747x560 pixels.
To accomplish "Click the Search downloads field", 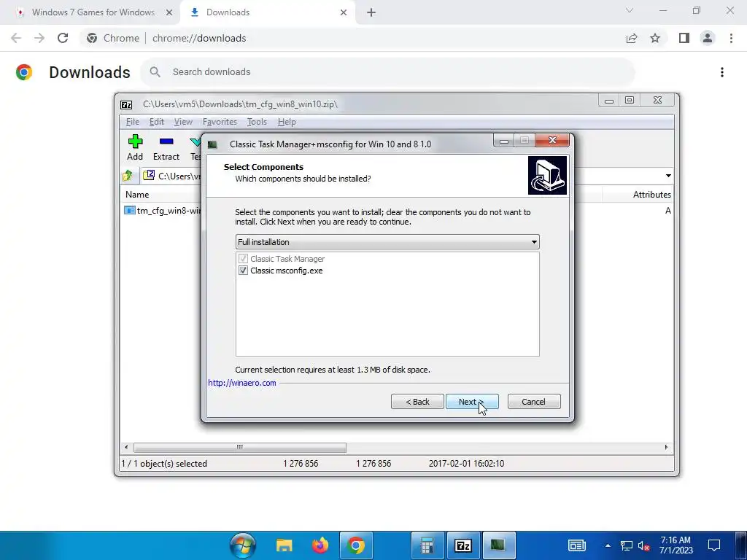I will [x=387, y=72].
